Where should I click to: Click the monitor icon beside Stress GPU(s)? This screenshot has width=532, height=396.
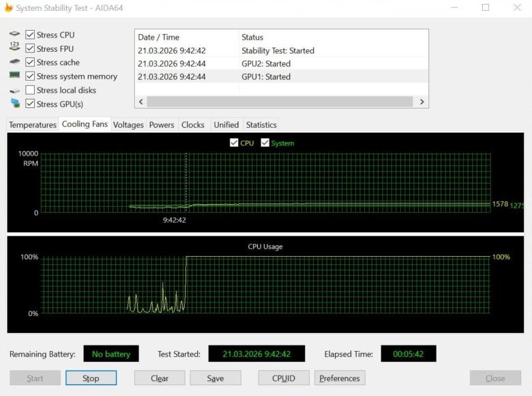(x=15, y=103)
